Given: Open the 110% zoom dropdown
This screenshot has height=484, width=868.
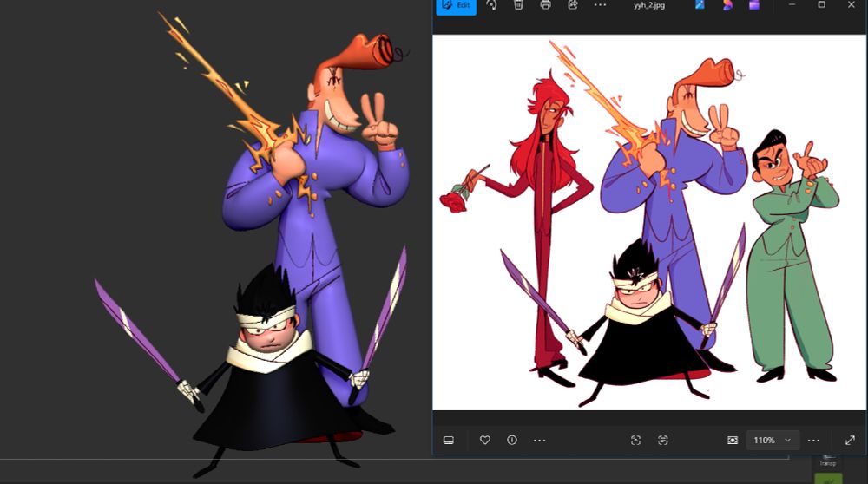Looking at the screenshot, I should coord(772,441).
